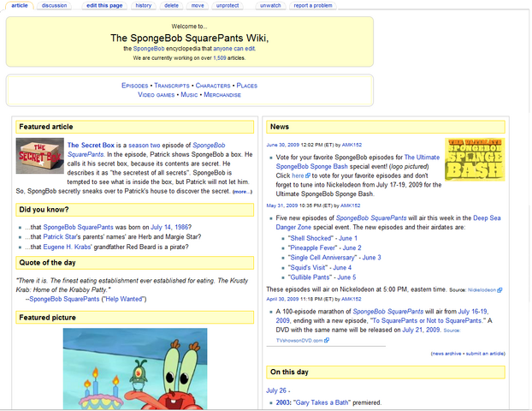The height and width of the screenshot is (411, 532).
Task: Open the "Pineapple Fever" episode link
Action: [x=312, y=247]
